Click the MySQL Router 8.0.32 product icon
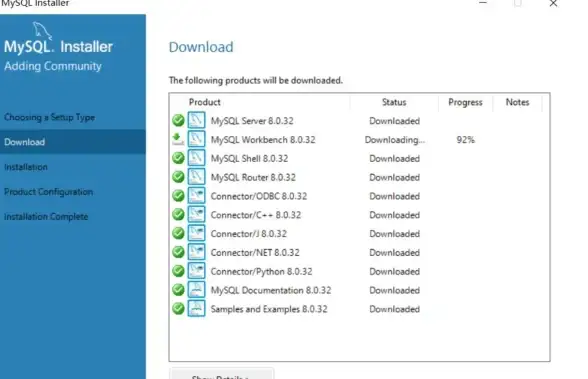 click(196, 177)
